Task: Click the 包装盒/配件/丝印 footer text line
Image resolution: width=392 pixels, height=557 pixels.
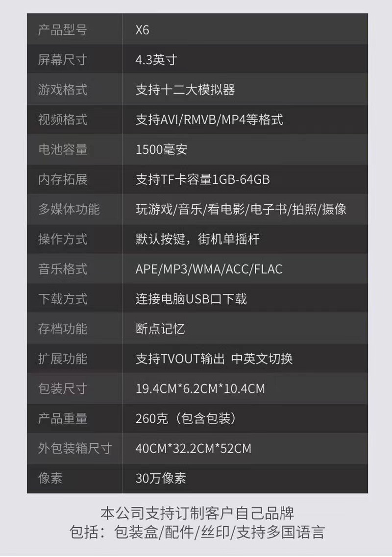Action: pyautogui.click(x=197, y=533)
